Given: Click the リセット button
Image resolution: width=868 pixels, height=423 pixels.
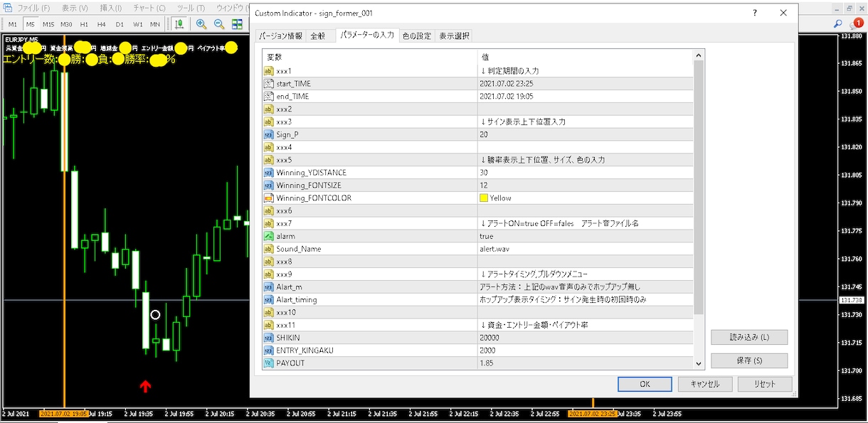Looking at the screenshot, I should (x=765, y=384).
